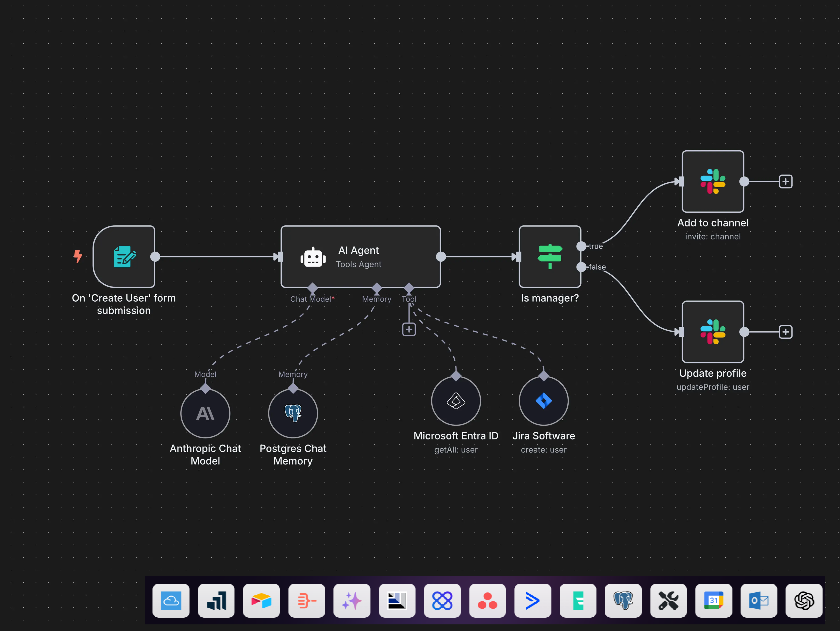Click the form trigger node's output handle

pos(155,257)
